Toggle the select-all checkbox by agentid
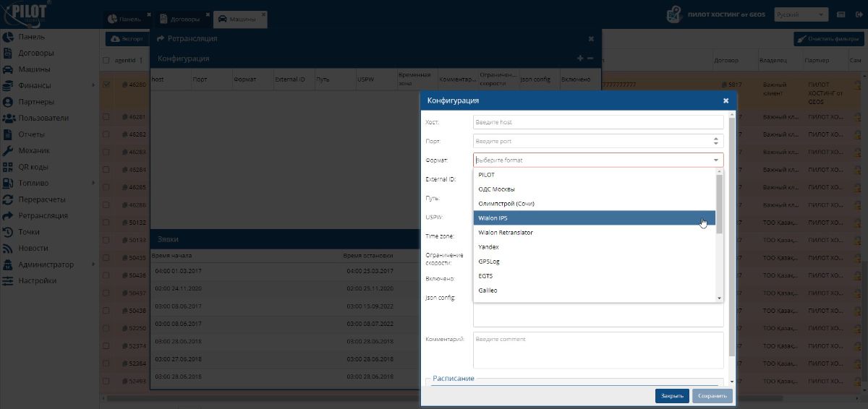 [x=107, y=61]
